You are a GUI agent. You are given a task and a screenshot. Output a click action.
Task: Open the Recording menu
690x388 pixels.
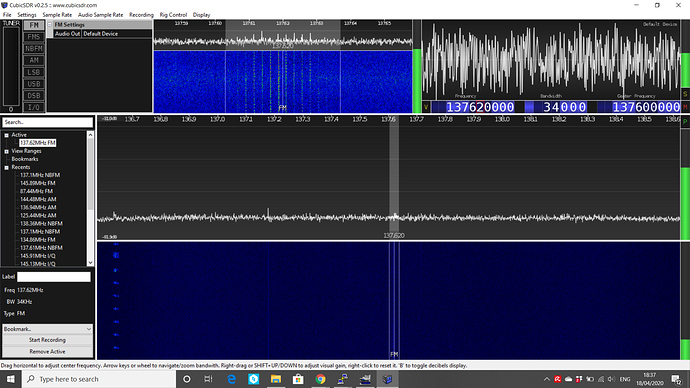[x=141, y=15]
